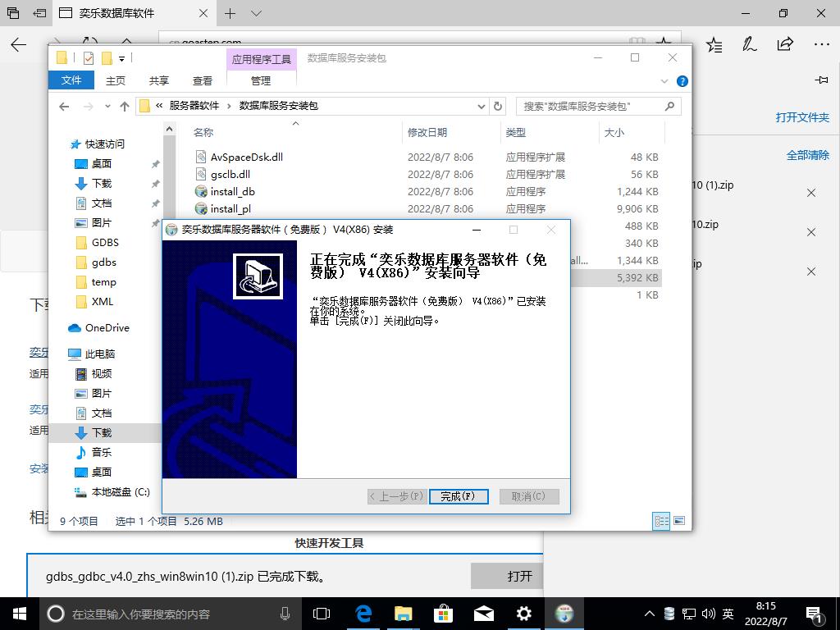This screenshot has width=840, height=630.
Task: Switch to details view layout toggle
Action: (x=660, y=521)
